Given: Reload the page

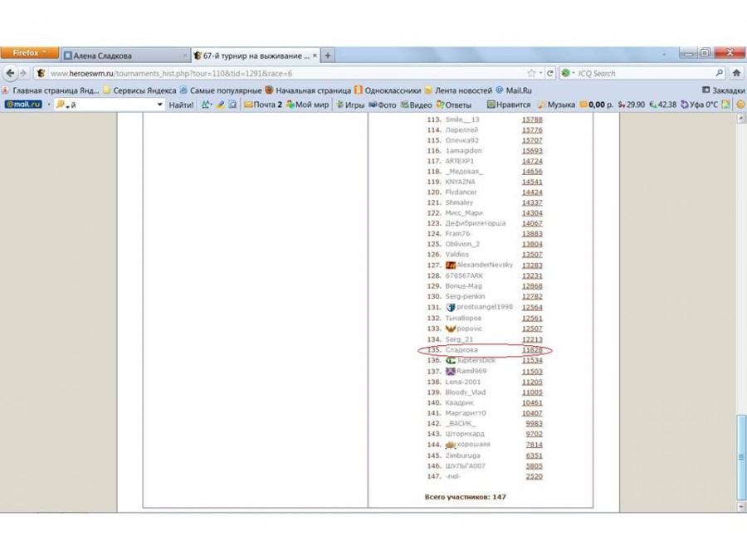Looking at the screenshot, I should pyautogui.click(x=550, y=73).
